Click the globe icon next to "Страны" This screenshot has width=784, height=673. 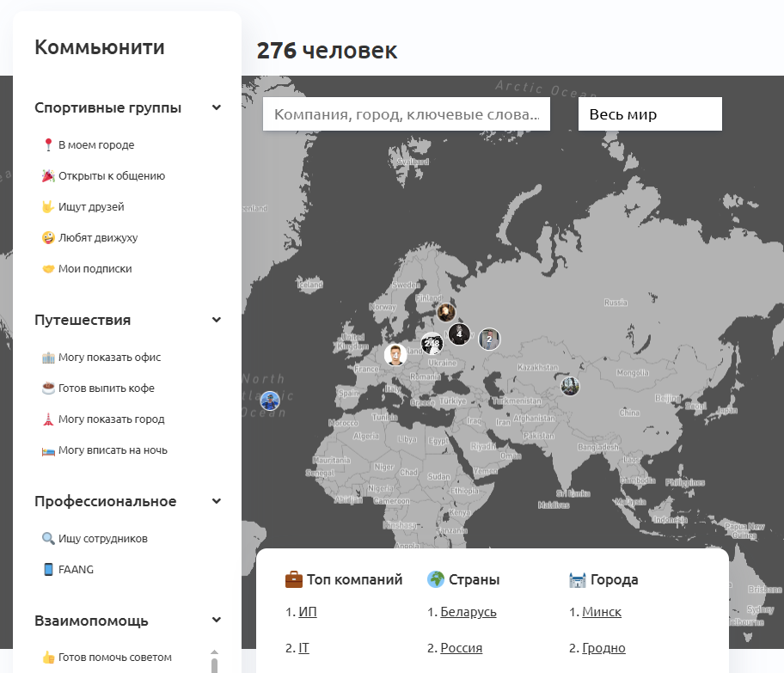click(x=436, y=580)
